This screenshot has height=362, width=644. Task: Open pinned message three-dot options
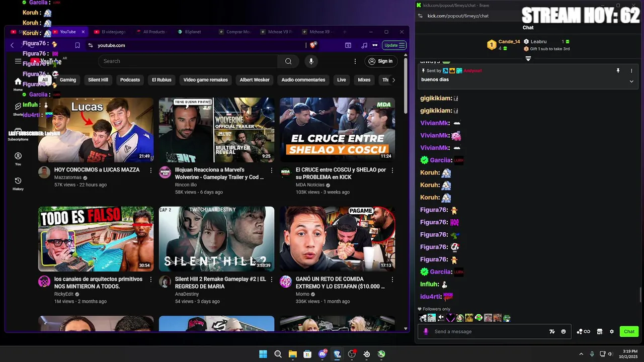[631, 71]
